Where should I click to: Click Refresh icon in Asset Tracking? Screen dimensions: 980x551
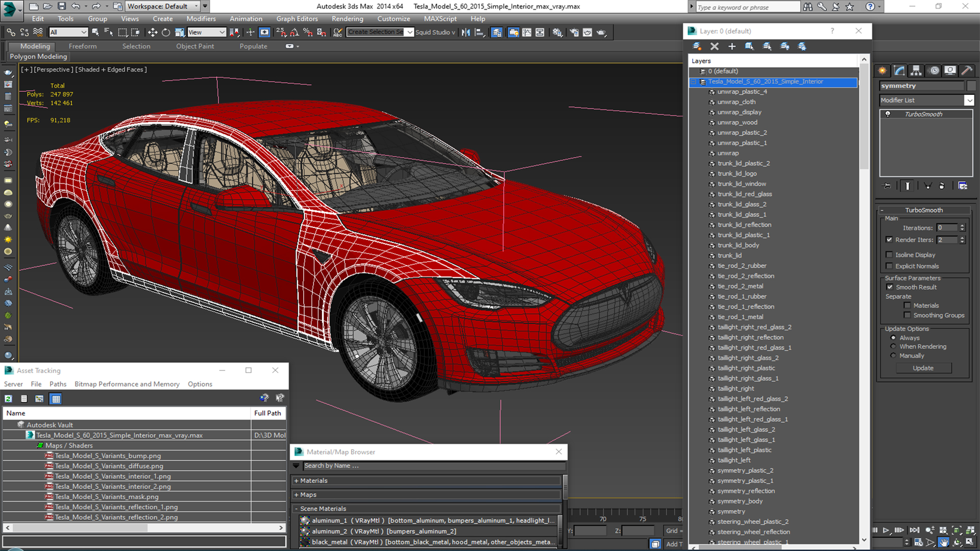[x=9, y=398]
